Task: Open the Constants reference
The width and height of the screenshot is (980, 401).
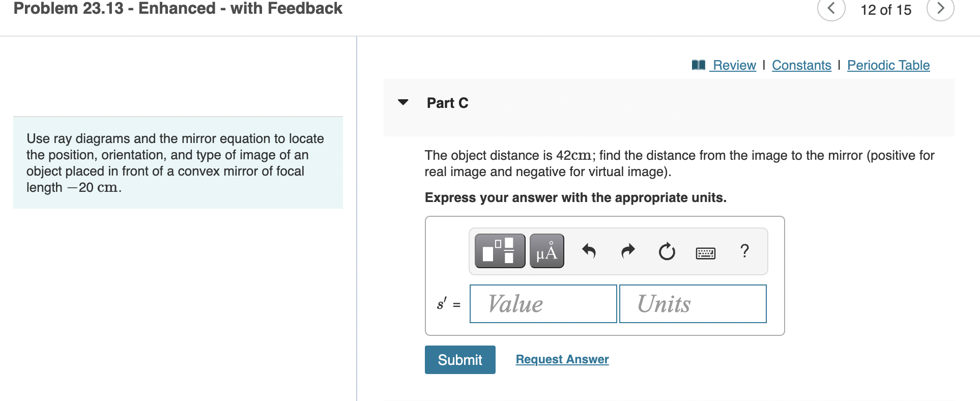Action: pyautogui.click(x=801, y=65)
